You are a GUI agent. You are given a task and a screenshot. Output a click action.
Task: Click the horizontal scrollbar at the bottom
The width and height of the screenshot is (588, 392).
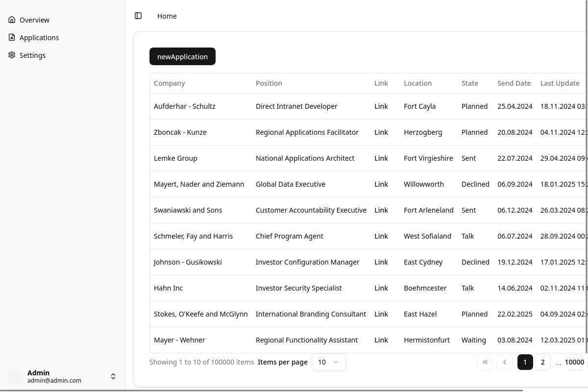(x=294, y=390)
